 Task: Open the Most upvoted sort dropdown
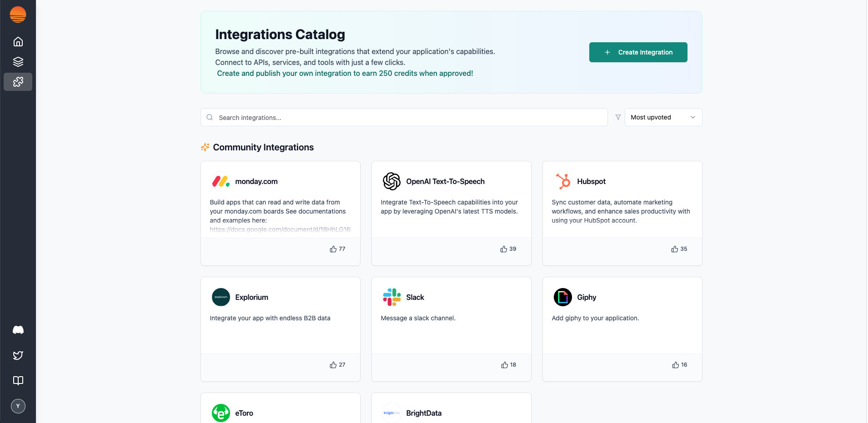point(663,117)
